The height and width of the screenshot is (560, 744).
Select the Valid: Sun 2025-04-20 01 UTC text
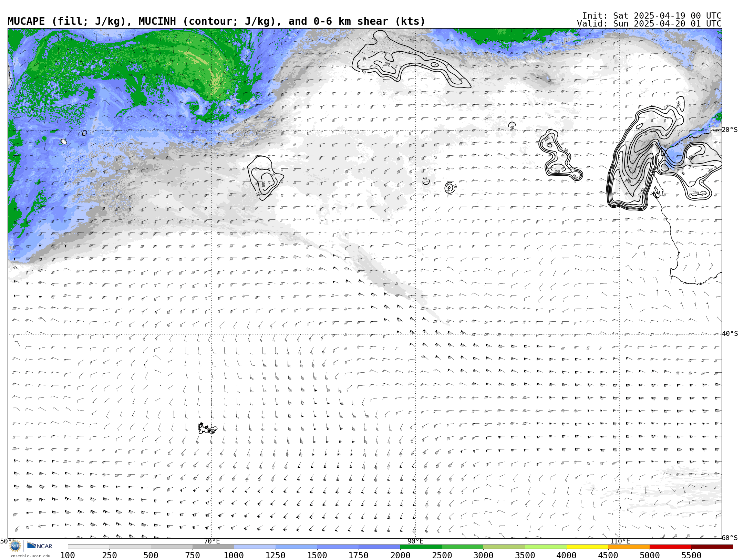649,24
